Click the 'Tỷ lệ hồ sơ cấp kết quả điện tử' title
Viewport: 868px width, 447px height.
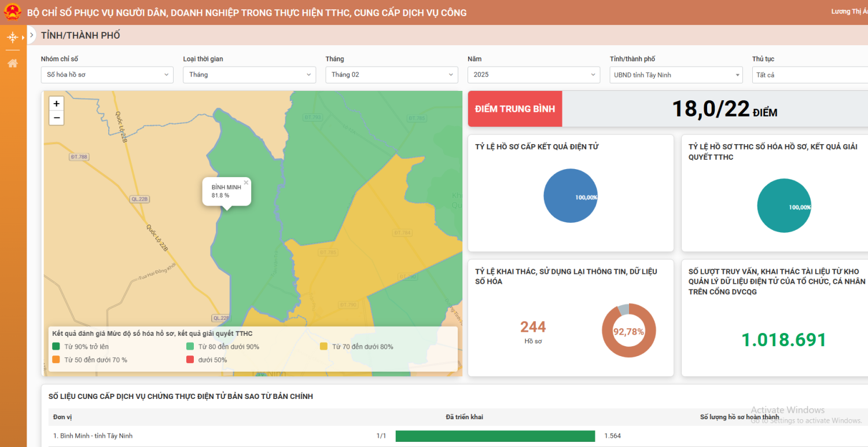[537, 147]
